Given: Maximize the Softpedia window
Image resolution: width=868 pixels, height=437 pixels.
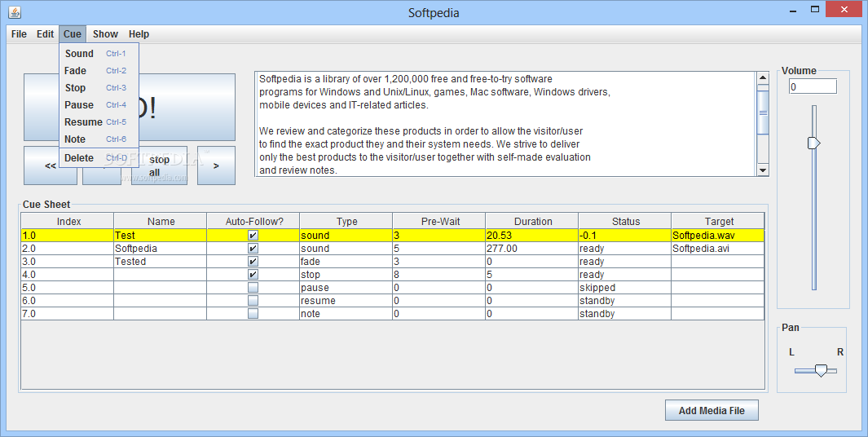Looking at the screenshot, I should [x=815, y=10].
